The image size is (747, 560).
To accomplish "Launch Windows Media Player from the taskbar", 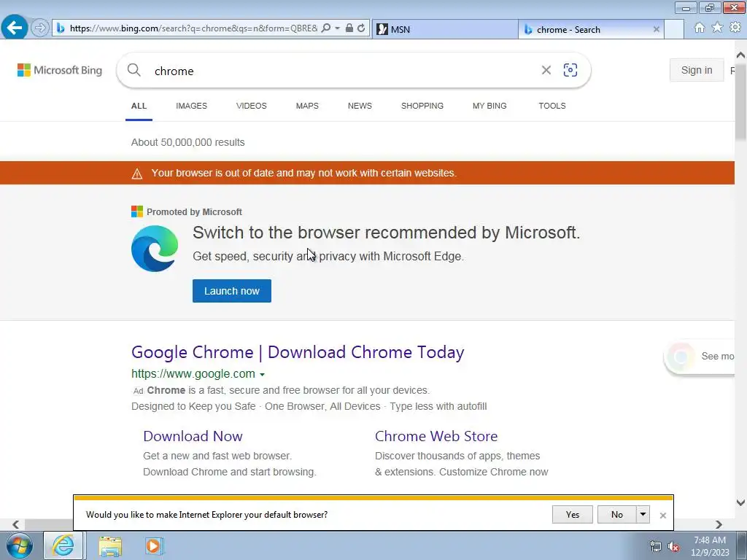I will pyautogui.click(x=155, y=546).
